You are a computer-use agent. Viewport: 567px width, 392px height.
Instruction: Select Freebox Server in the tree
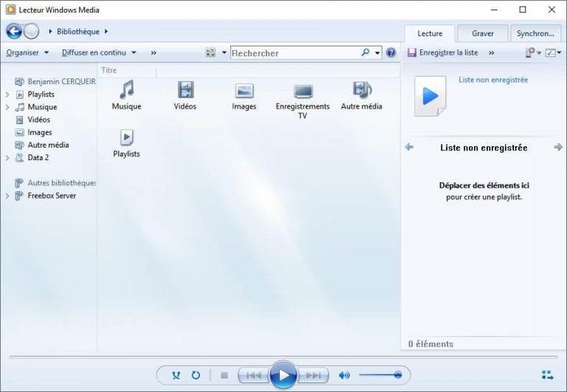point(45,196)
